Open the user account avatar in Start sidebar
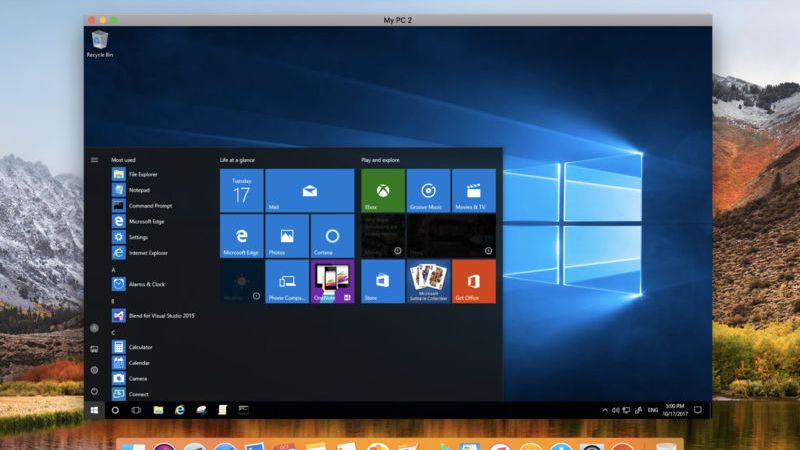The image size is (800, 450). [x=94, y=328]
